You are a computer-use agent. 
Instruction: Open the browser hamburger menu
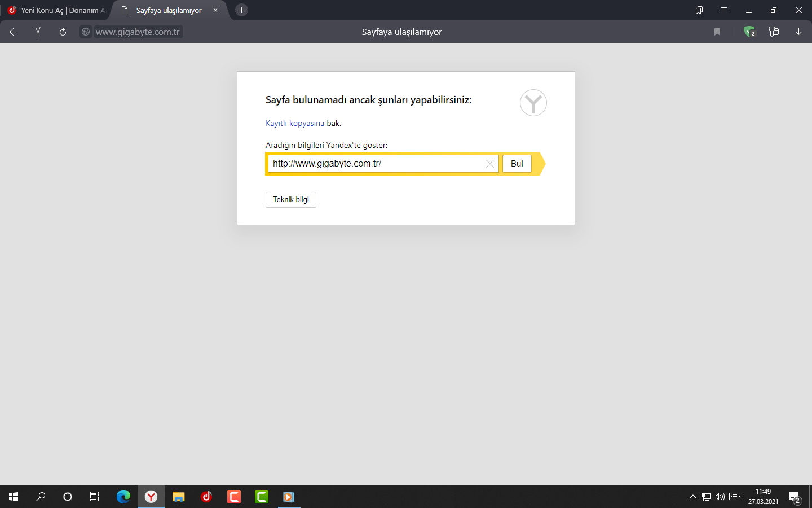(724, 10)
